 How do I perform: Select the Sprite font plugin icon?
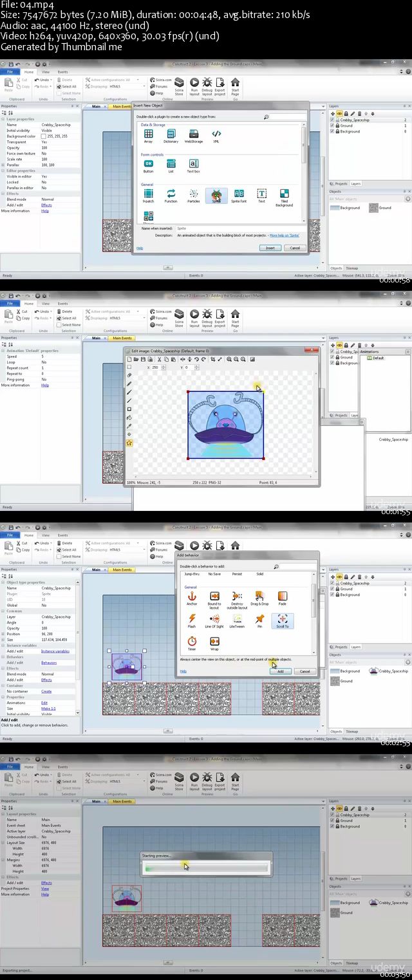pos(239,196)
